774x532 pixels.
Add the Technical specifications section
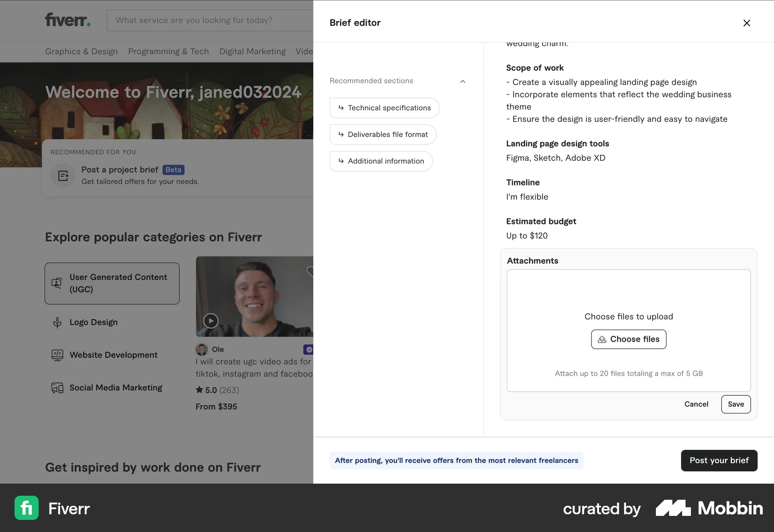point(384,108)
